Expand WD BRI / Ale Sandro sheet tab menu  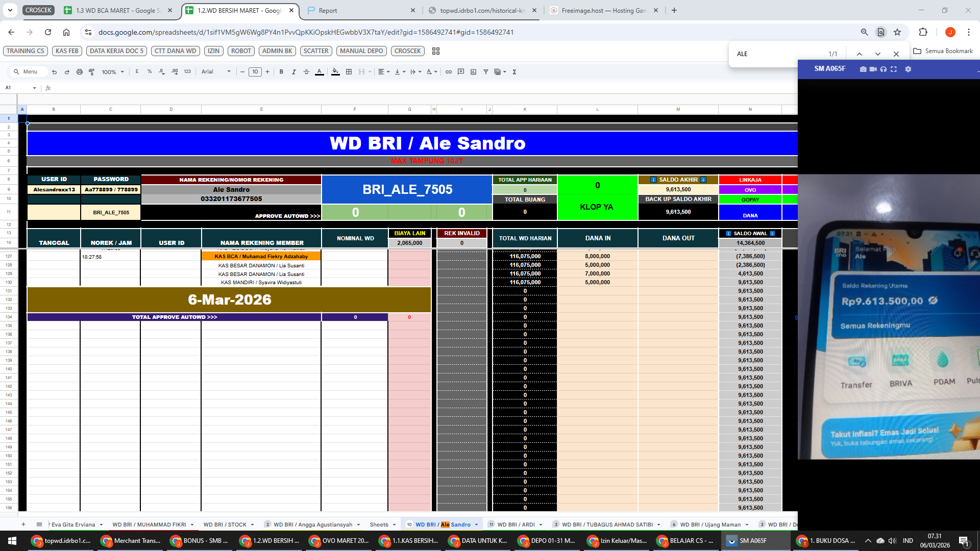tap(476, 524)
